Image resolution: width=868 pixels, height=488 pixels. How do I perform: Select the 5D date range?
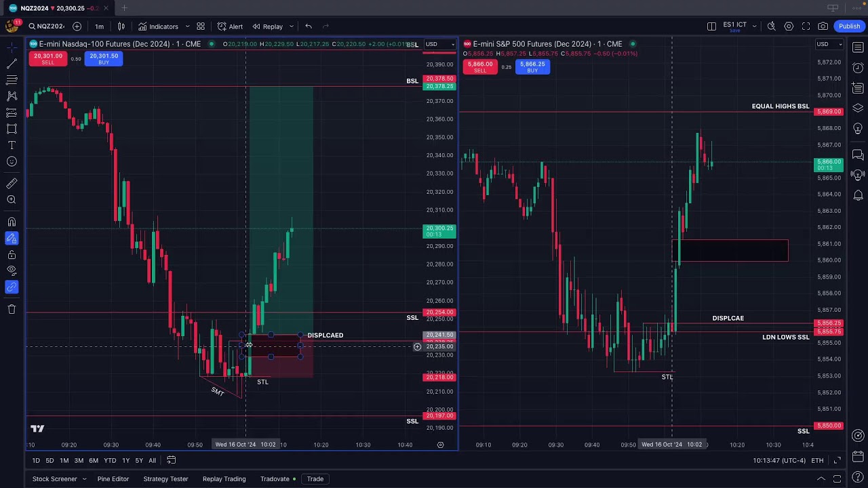tap(50, 460)
